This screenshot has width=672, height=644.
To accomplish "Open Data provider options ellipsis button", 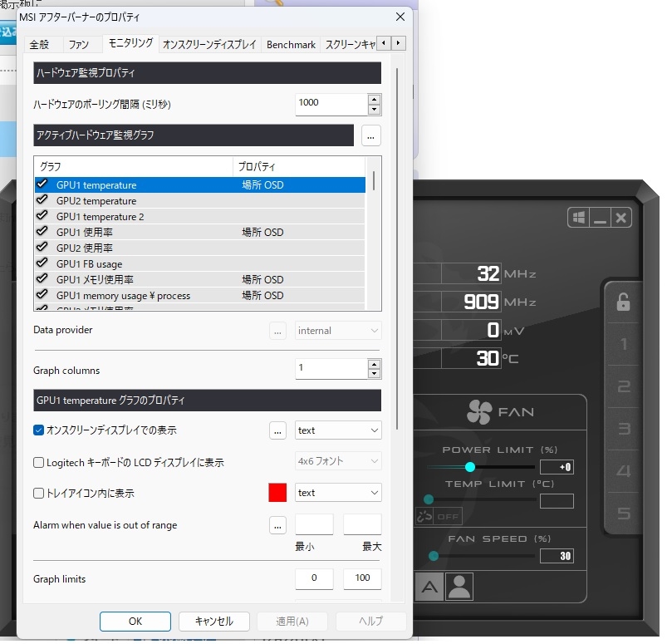I will (x=277, y=331).
